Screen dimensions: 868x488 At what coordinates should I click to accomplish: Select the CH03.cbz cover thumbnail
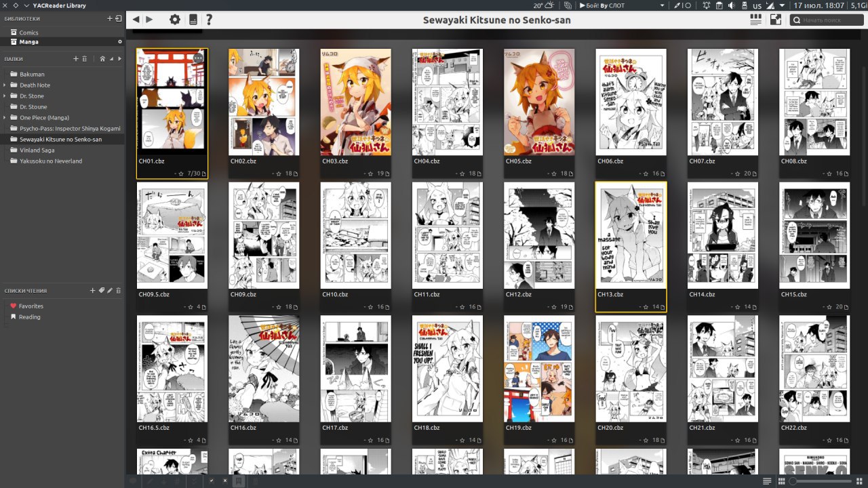click(356, 102)
